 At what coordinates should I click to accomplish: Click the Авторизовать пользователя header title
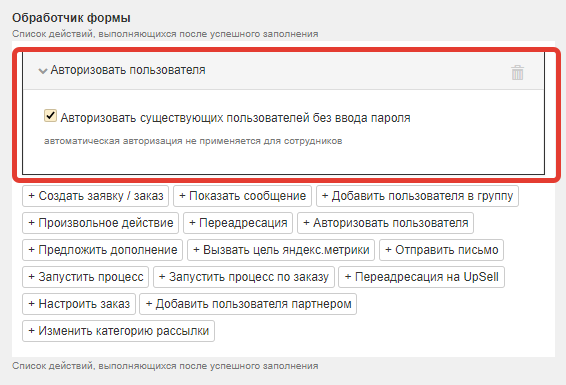click(128, 70)
